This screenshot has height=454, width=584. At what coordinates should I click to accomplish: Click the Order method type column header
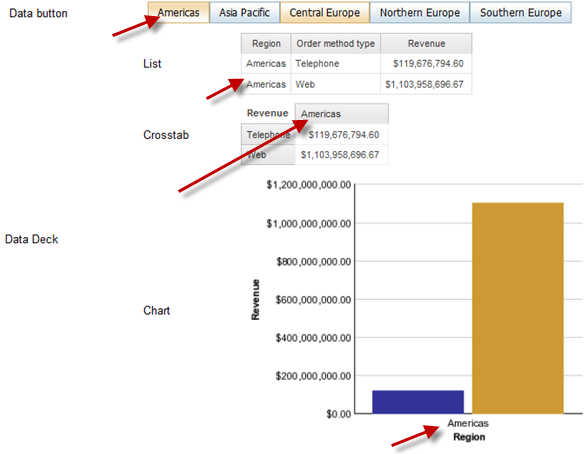pyautogui.click(x=336, y=44)
